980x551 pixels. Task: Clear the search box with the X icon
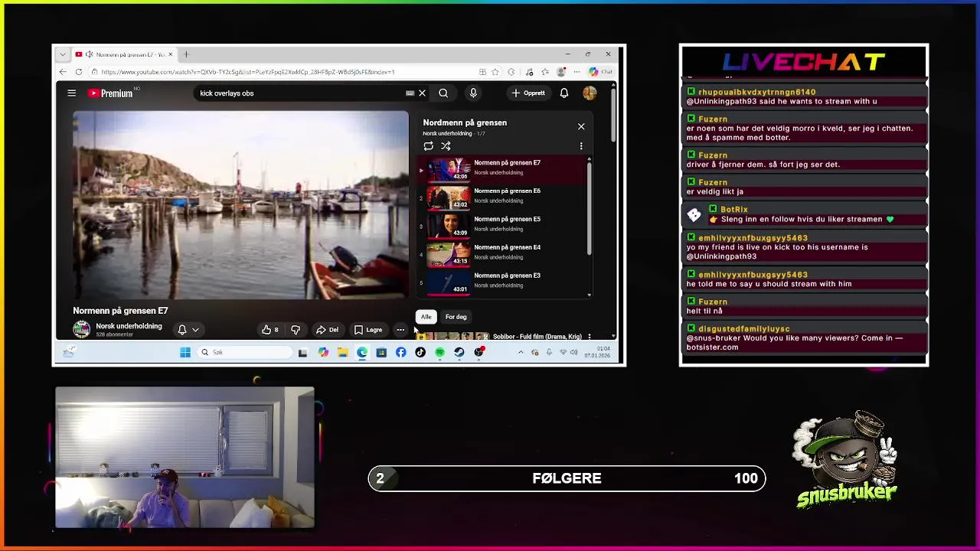click(x=422, y=93)
